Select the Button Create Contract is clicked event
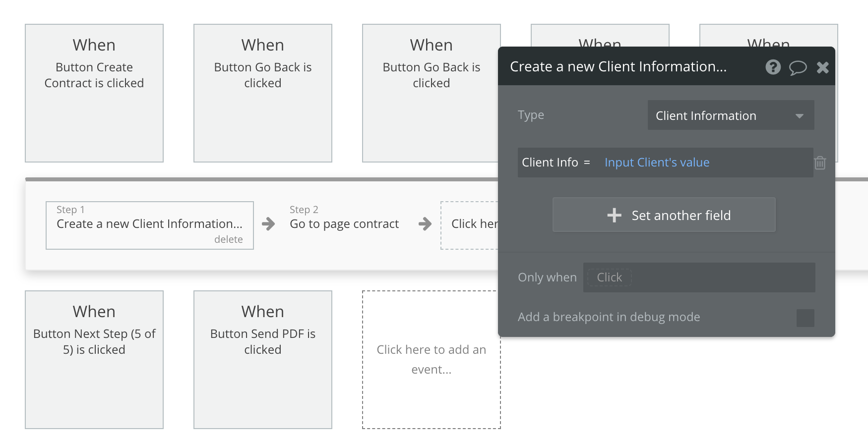Screen dimensions: 868x440 click(94, 93)
